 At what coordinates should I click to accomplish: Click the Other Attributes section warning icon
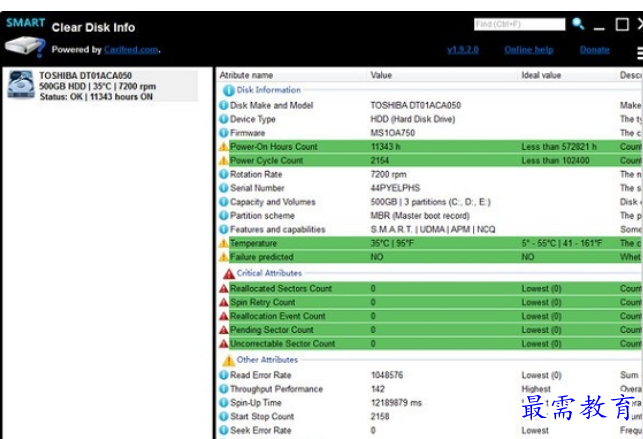pyautogui.click(x=228, y=360)
